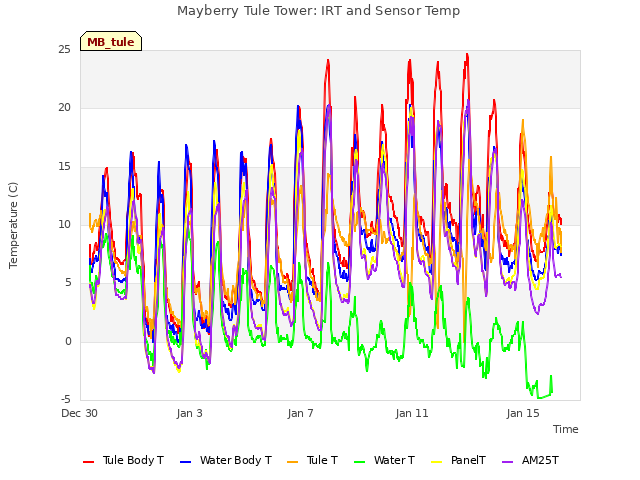
Task: Click the 5 y-axis tick label
Action: tap(68, 283)
